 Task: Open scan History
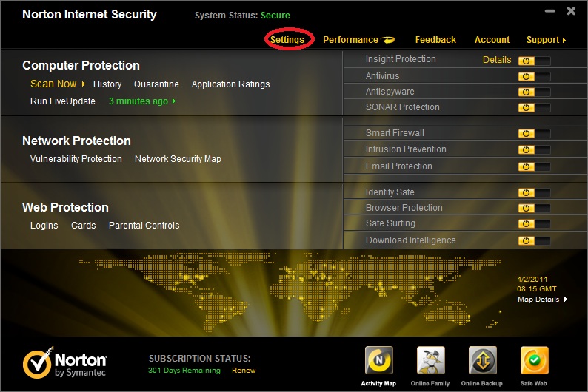[x=107, y=84]
